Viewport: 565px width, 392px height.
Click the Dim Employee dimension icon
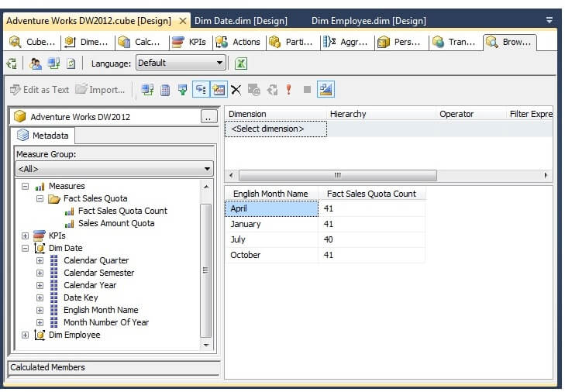[x=40, y=335]
